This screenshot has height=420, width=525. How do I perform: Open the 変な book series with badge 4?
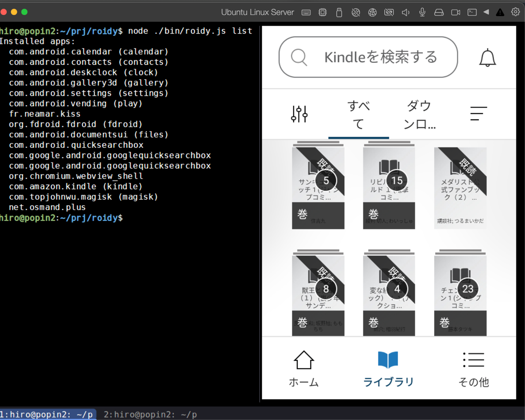pyautogui.click(x=389, y=292)
